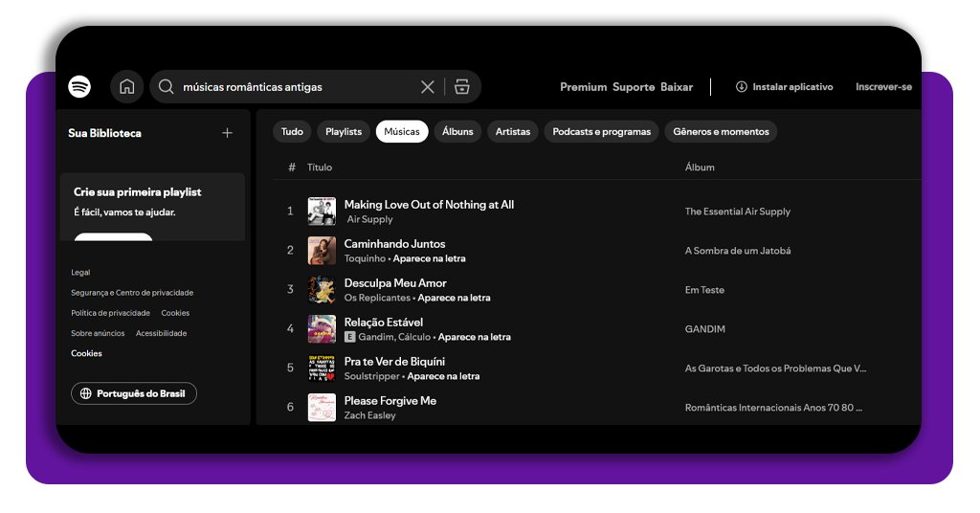980x513 pixels.
Task: Select the Músicas filter tab
Action: click(402, 132)
